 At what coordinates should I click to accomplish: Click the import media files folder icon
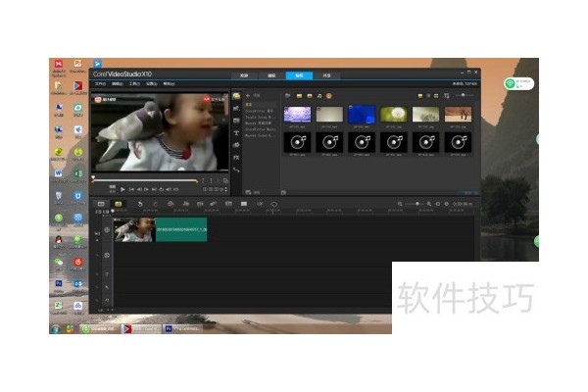coord(287,96)
